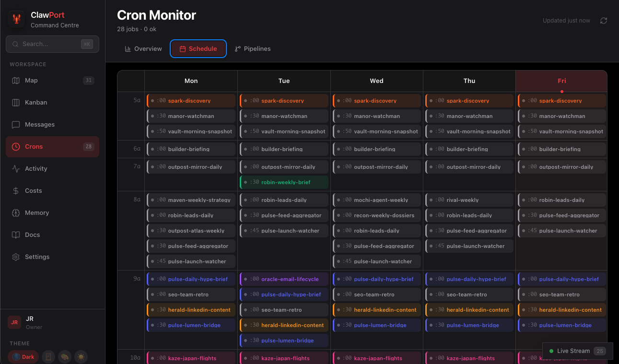Click the Crons count badge 28

[x=88, y=147]
